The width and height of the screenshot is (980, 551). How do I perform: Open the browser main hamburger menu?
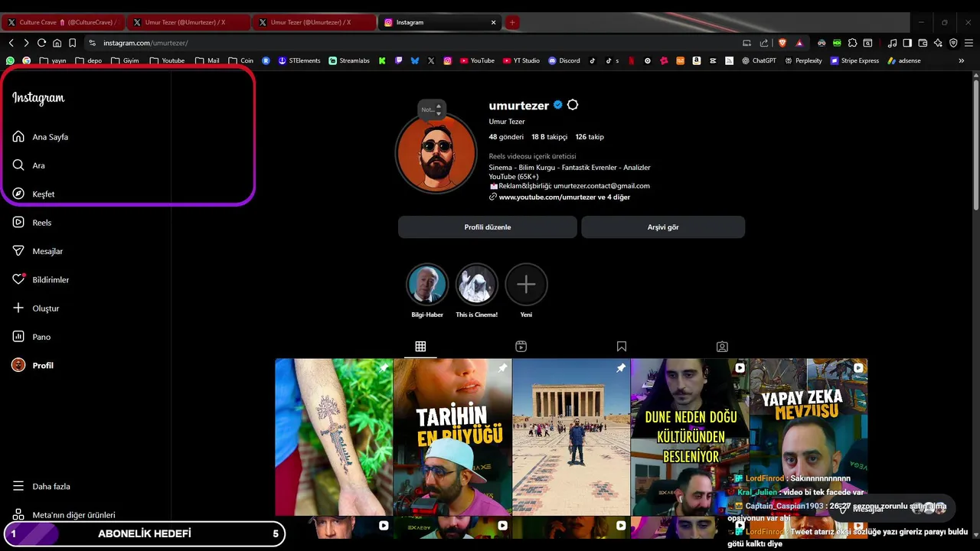pos(969,43)
